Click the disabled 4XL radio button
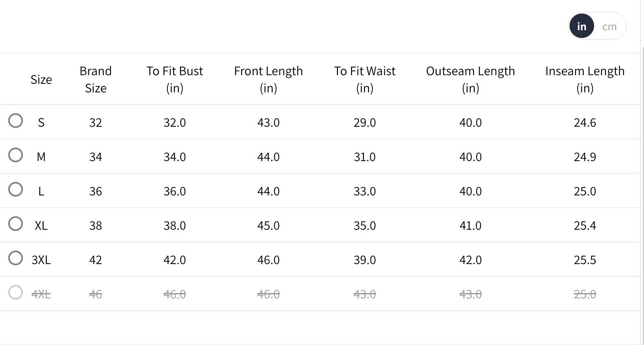Image resolution: width=644 pixels, height=345 pixels. click(x=16, y=293)
